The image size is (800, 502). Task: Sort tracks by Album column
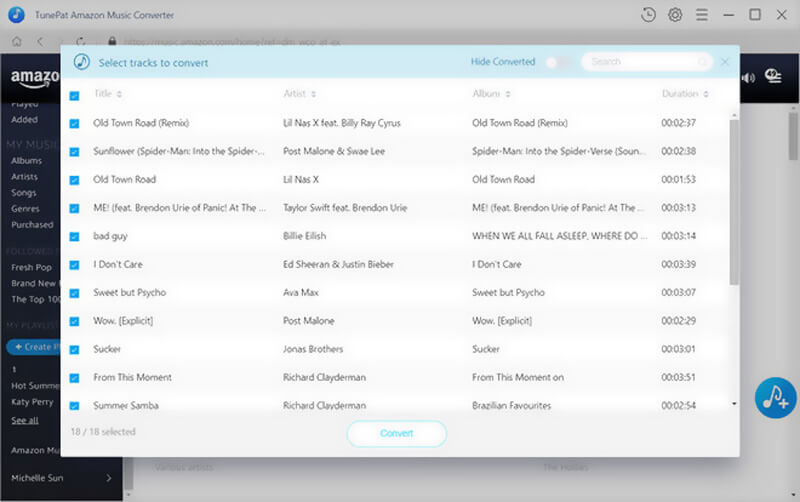point(491,93)
